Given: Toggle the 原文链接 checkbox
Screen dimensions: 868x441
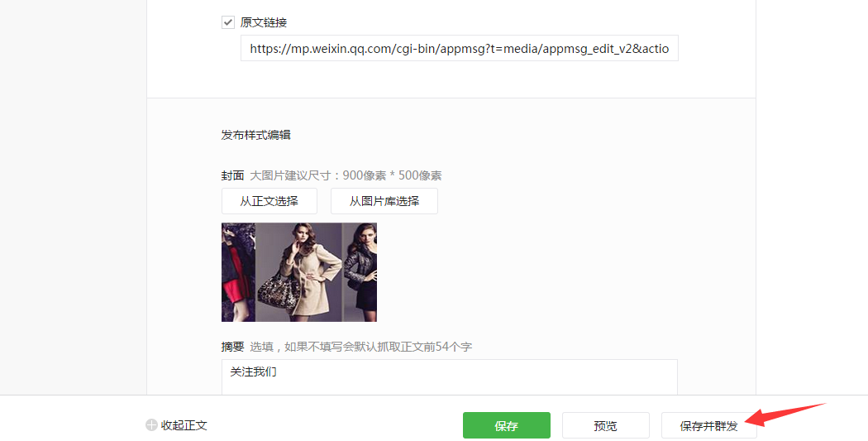Looking at the screenshot, I should point(228,22).
